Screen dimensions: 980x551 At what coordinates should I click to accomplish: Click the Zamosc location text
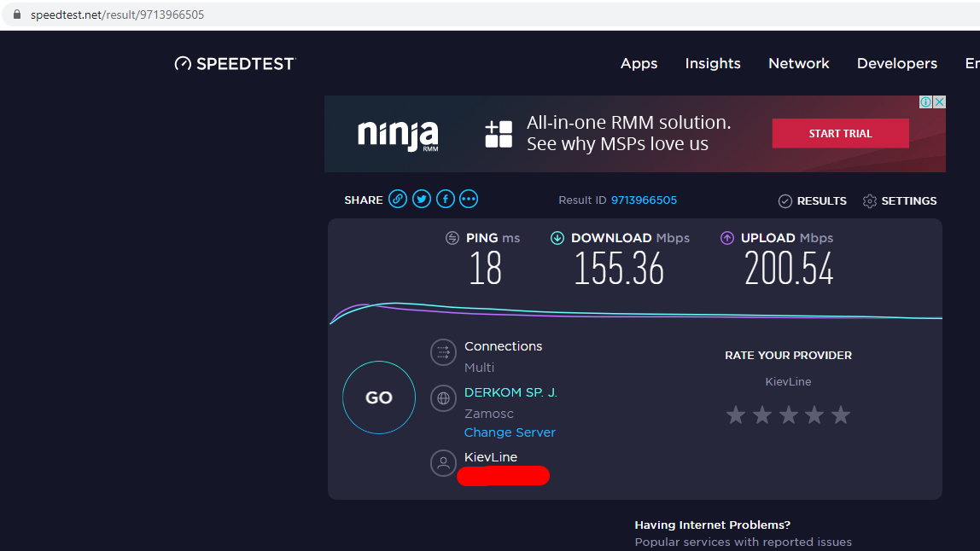tap(489, 414)
